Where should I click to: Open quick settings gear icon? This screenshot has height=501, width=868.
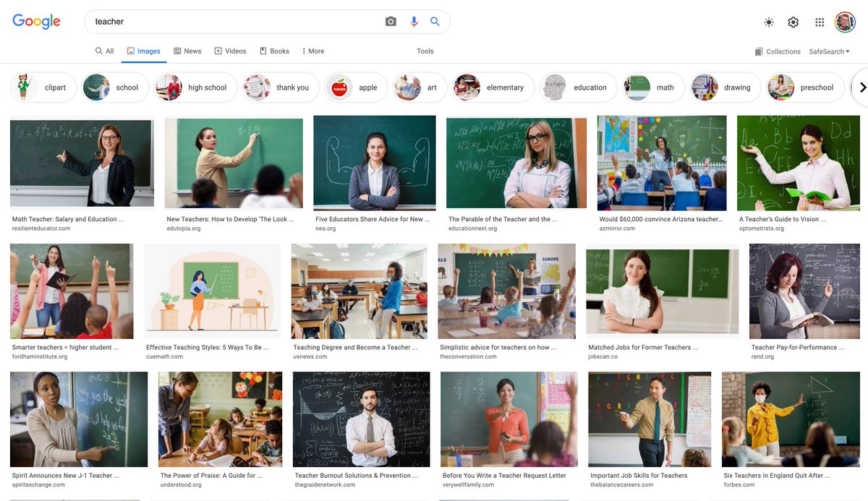pos(793,22)
